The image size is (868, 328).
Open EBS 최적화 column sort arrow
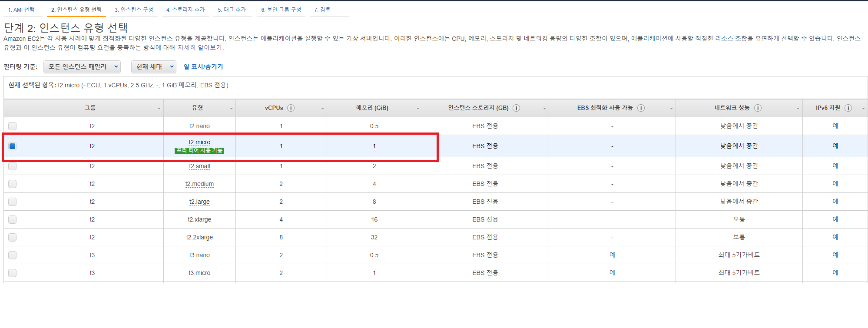671,109
